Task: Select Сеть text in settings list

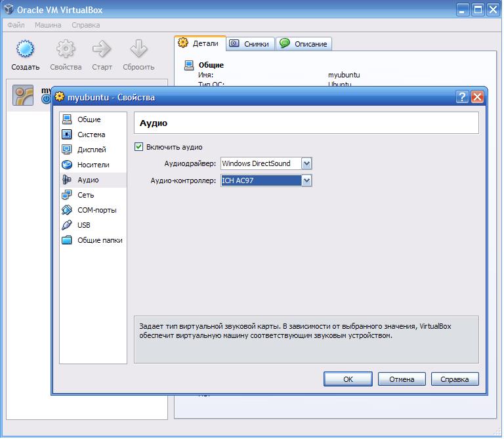Action: (x=85, y=195)
